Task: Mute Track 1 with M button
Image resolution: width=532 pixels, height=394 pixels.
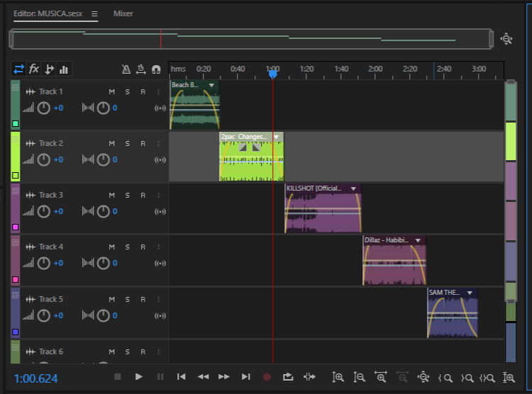Action: (111, 91)
